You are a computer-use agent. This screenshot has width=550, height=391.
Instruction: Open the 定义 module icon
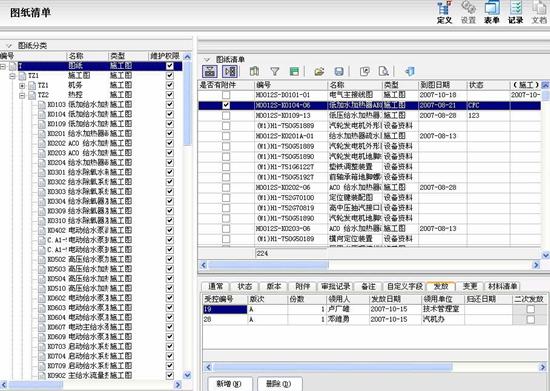click(x=444, y=12)
